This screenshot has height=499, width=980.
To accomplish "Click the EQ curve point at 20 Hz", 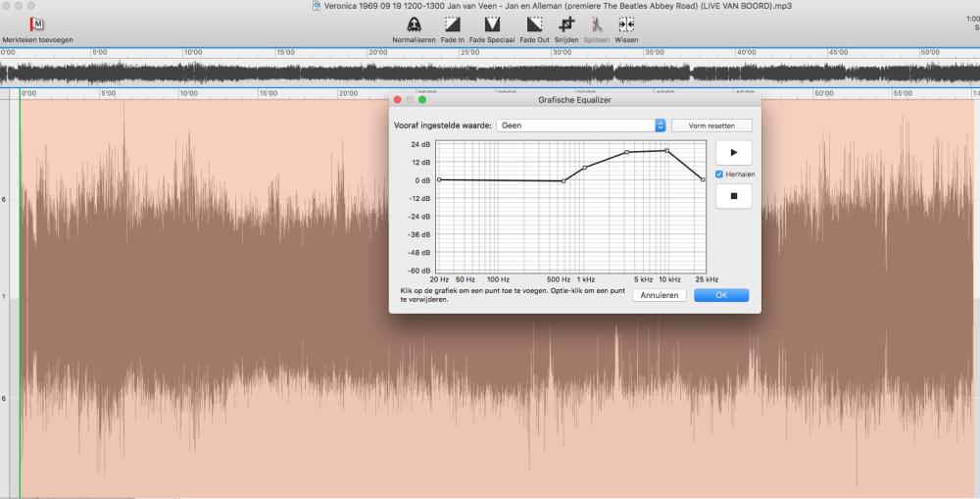I will (439, 179).
